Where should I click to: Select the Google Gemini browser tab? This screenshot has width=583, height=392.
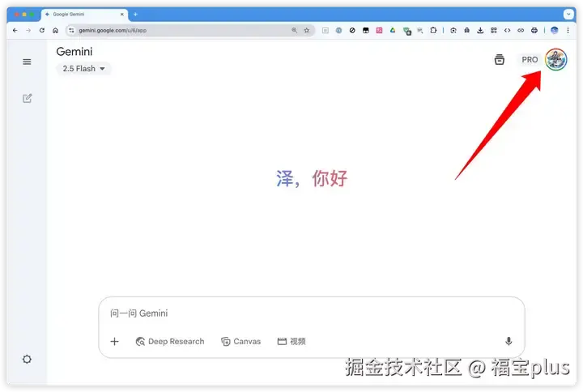pyautogui.click(x=85, y=14)
